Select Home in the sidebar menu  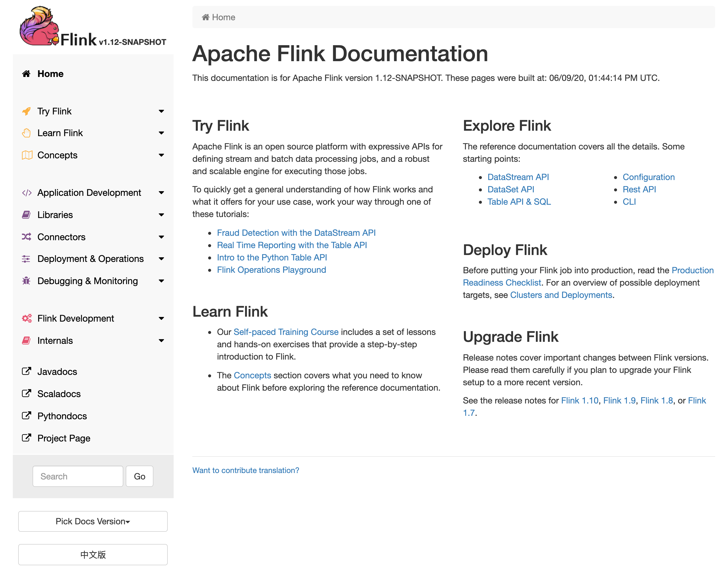[x=50, y=74]
